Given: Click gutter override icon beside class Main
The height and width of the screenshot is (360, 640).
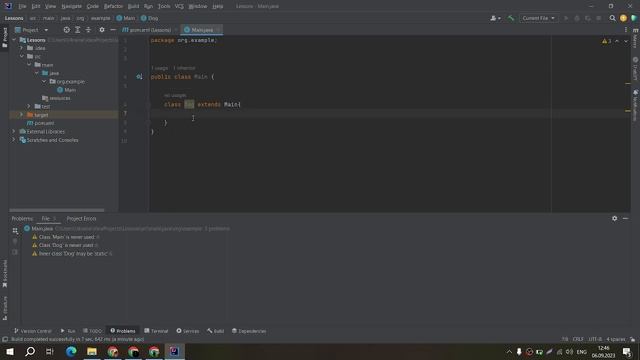Looking at the screenshot, I should tap(139, 77).
